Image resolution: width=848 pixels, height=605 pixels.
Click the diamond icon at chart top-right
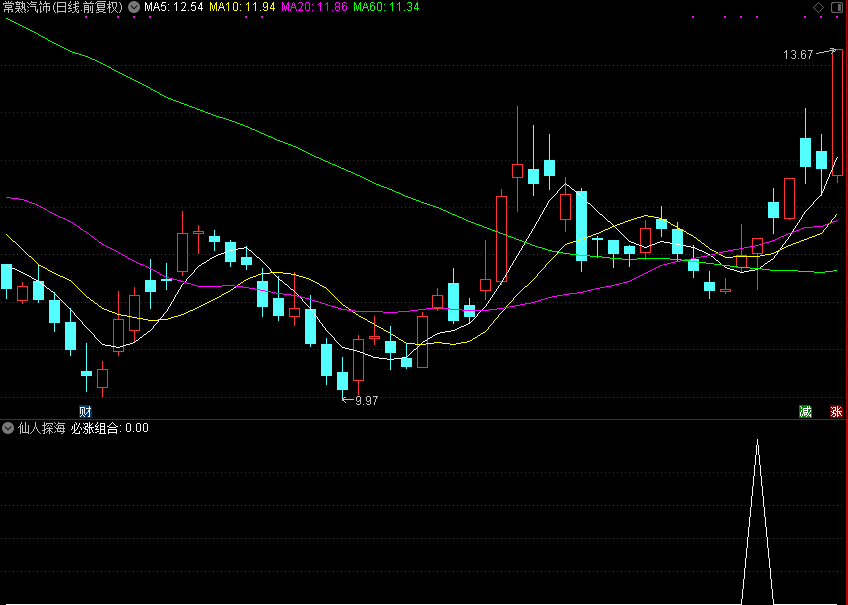point(818,7)
